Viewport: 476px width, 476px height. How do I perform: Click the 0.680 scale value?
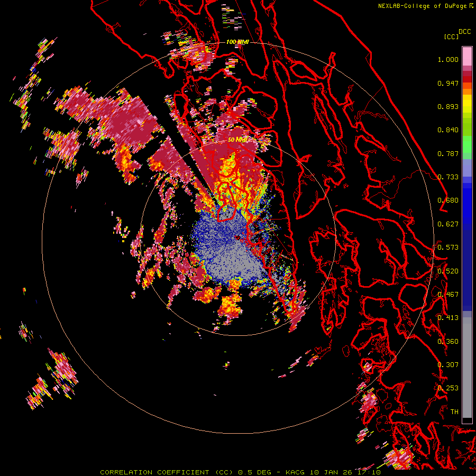[448, 200]
